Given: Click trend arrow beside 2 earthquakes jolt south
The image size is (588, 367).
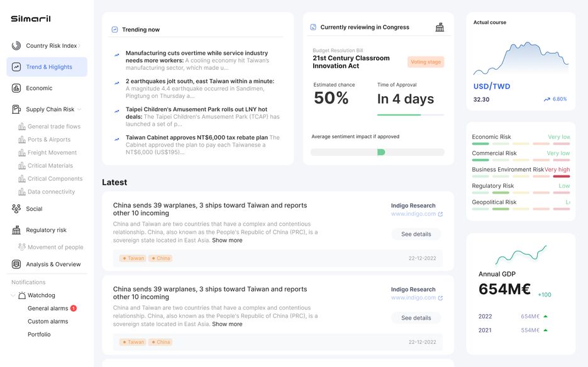Looking at the screenshot, I should point(116,83).
